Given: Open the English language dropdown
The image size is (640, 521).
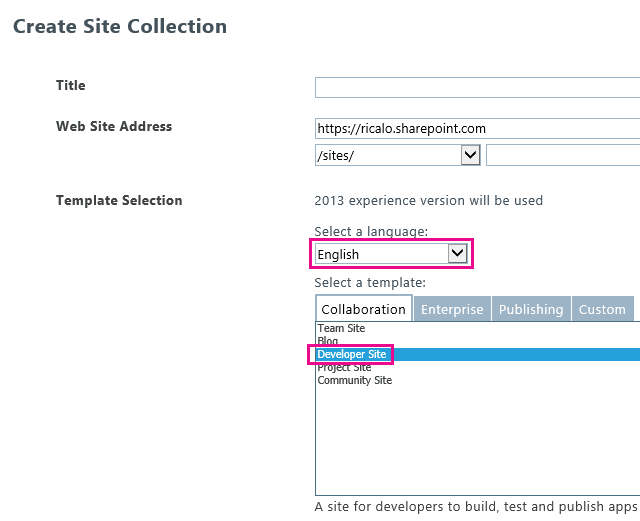Looking at the screenshot, I should pyautogui.click(x=391, y=254).
